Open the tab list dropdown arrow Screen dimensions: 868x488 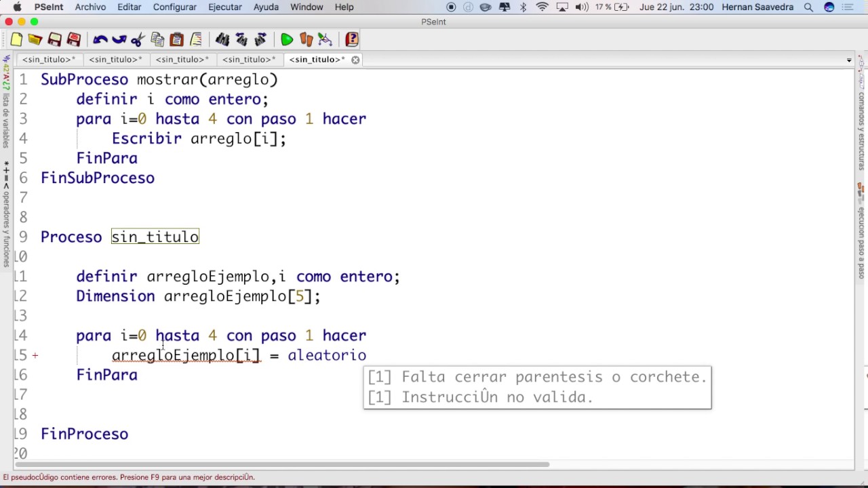coord(849,60)
